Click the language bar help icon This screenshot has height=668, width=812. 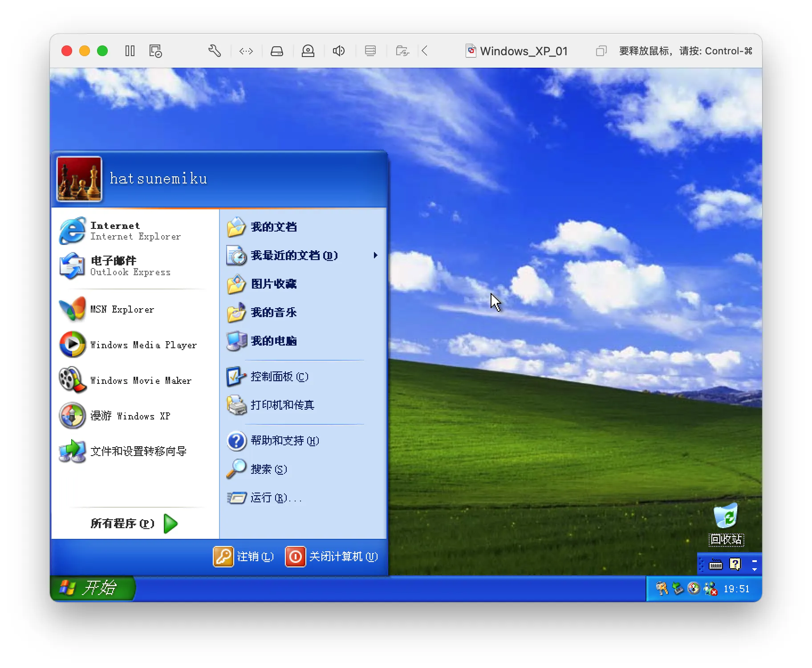735,564
